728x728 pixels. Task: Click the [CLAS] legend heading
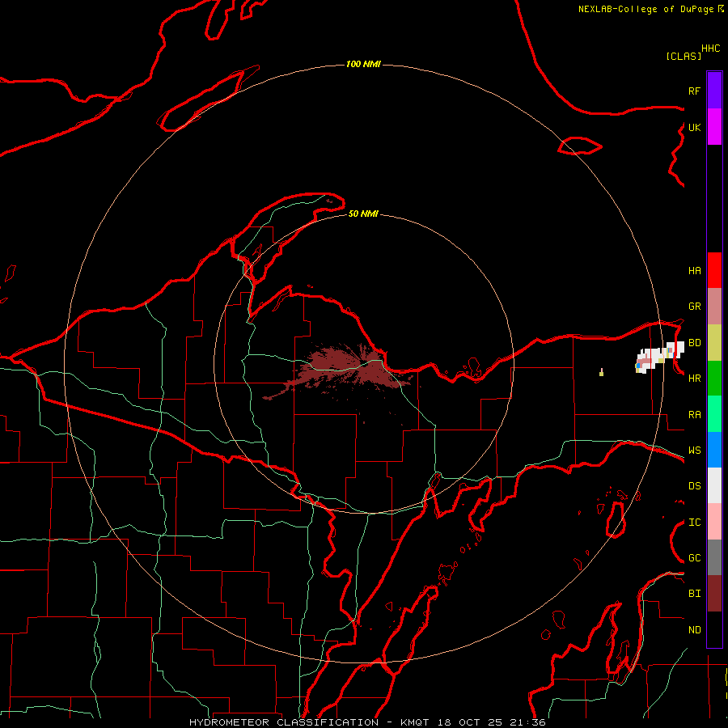pyautogui.click(x=683, y=56)
